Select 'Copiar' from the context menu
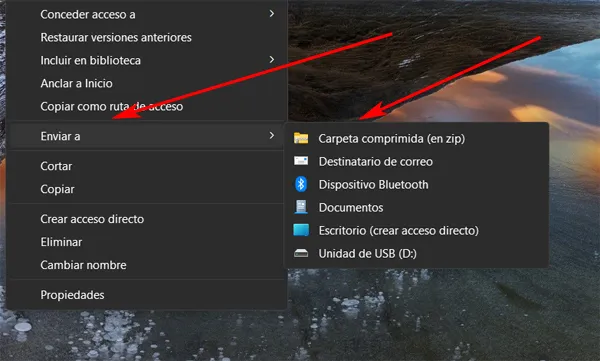The width and height of the screenshot is (600, 361). pos(147,189)
